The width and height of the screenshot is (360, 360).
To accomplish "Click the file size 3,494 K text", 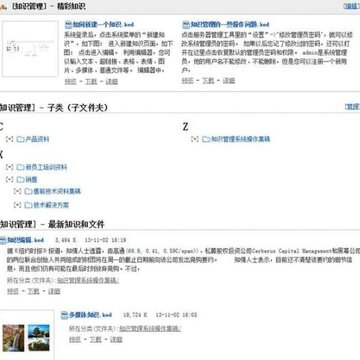I will (x=66, y=240).
